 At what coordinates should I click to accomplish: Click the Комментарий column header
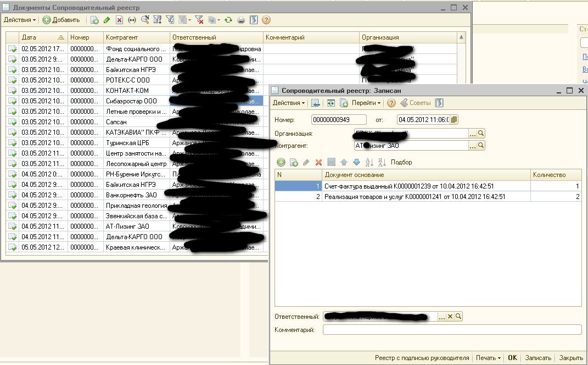[311, 37]
